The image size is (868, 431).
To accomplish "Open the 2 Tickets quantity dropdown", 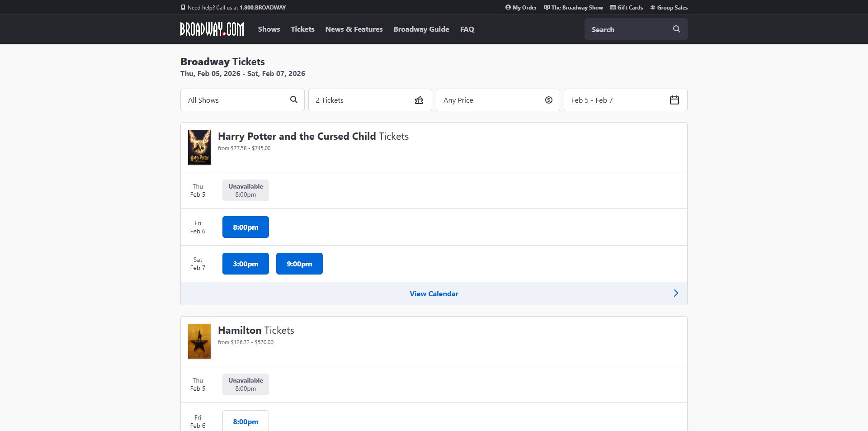I will pos(362,100).
